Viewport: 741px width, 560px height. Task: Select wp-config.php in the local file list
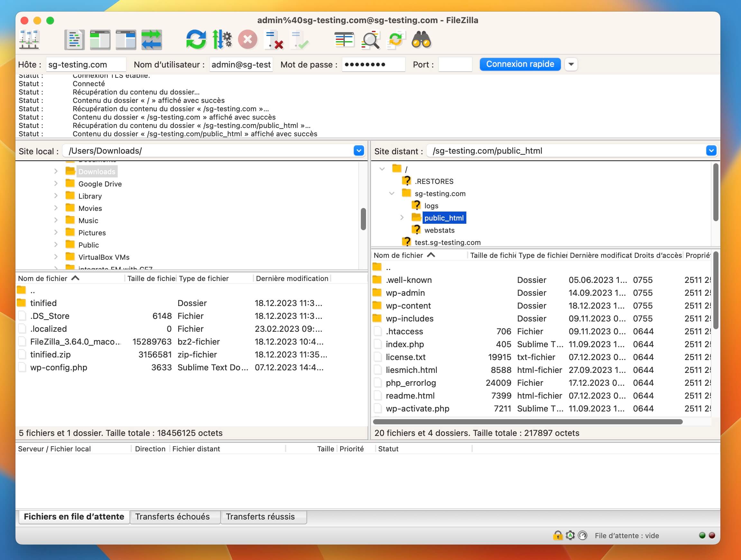(x=192, y=367)
